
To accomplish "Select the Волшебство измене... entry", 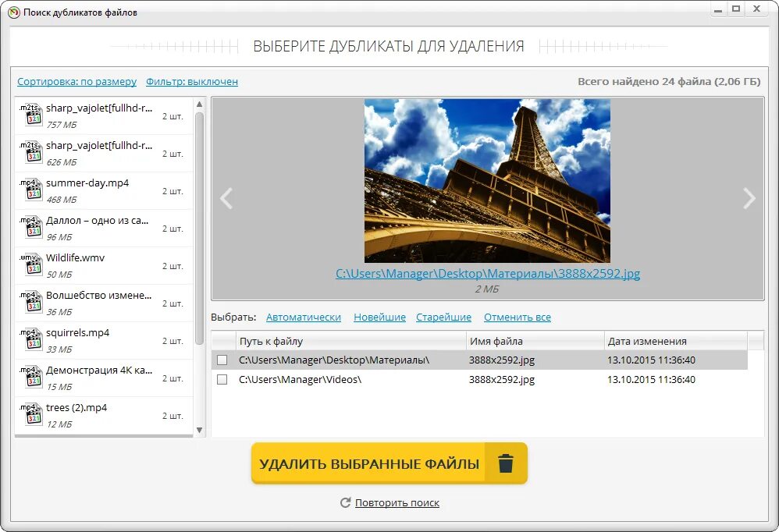I will click(x=104, y=303).
